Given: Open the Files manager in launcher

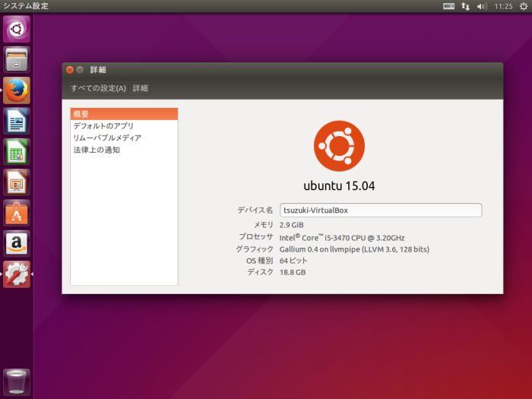Looking at the screenshot, I should [x=17, y=60].
